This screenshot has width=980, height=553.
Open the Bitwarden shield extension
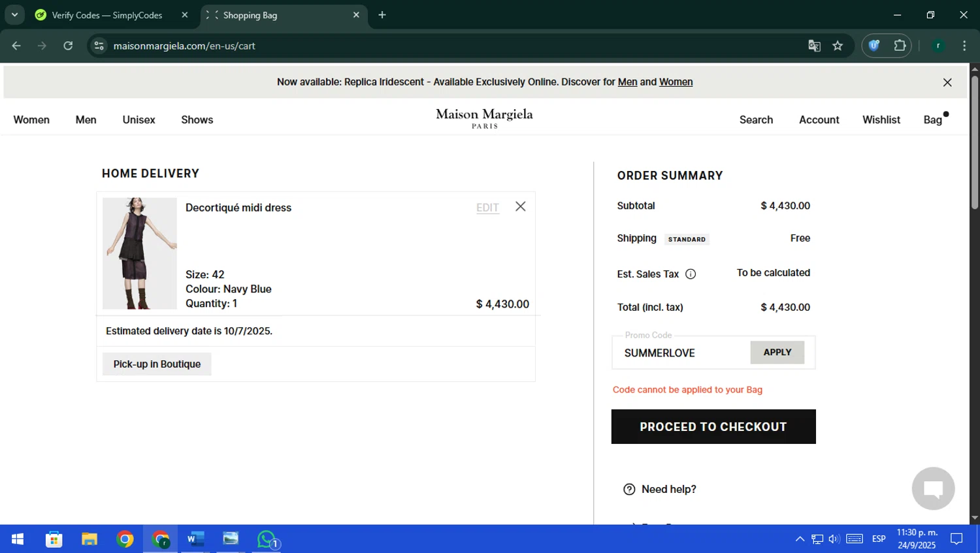(x=874, y=46)
